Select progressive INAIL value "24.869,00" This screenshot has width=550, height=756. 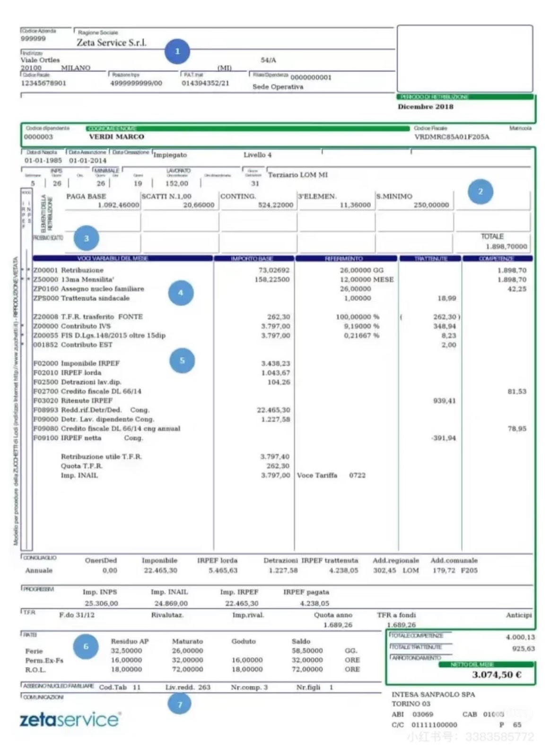coord(171,603)
